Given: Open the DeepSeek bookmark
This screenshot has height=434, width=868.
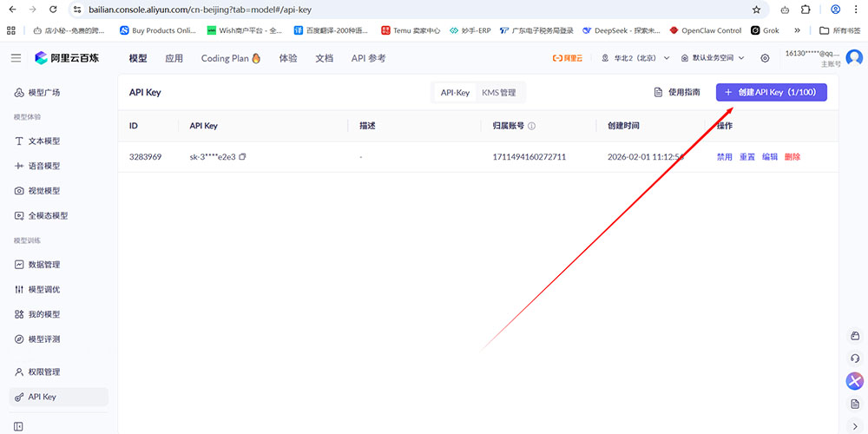Looking at the screenshot, I should [x=621, y=30].
